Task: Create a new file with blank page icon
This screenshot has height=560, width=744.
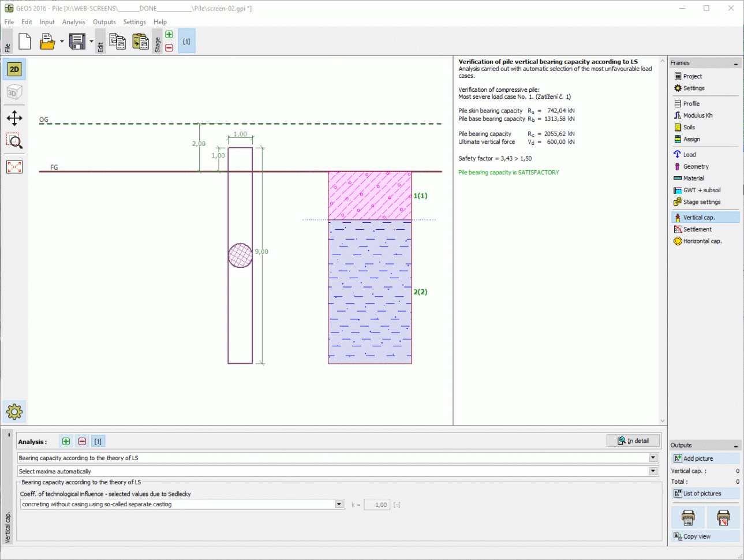Action: coord(24,41)
